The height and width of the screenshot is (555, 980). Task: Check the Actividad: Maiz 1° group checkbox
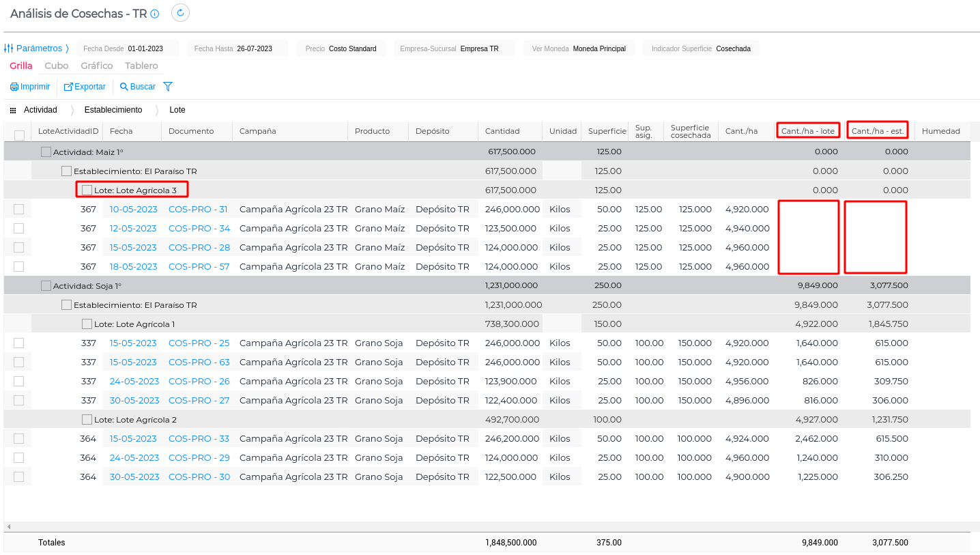click(x=46, y=152)
